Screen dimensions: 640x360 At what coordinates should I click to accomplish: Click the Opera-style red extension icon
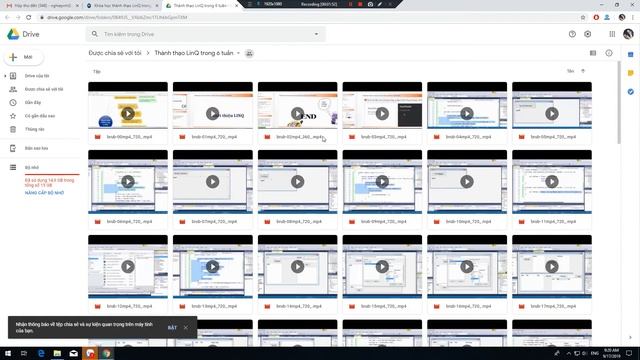[x=596, y=17]
